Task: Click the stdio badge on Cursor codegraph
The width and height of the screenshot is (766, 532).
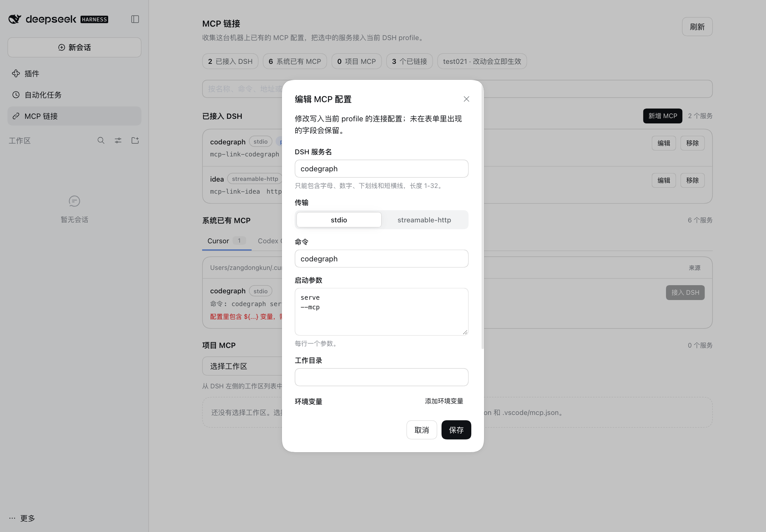Action: [260, 291]
